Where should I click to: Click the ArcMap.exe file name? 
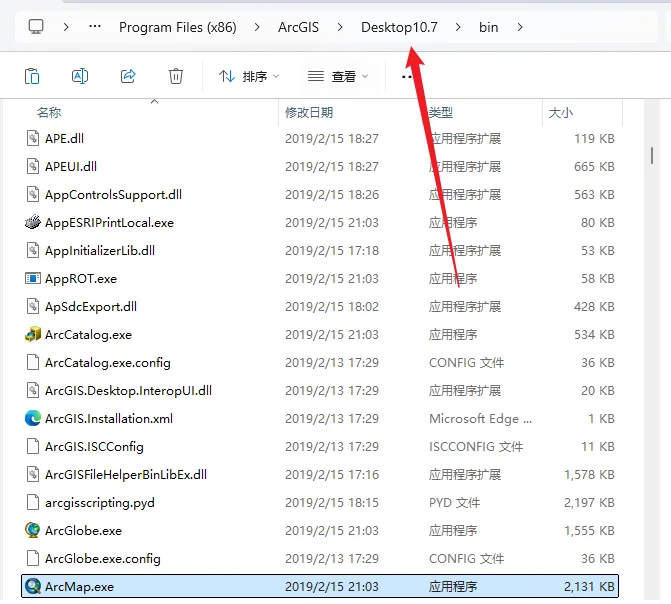click(x=80, y=587)
